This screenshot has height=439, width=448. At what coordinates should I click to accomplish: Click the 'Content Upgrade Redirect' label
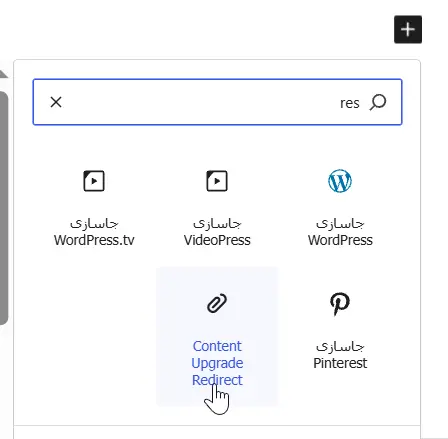click(x=217, y=363)
